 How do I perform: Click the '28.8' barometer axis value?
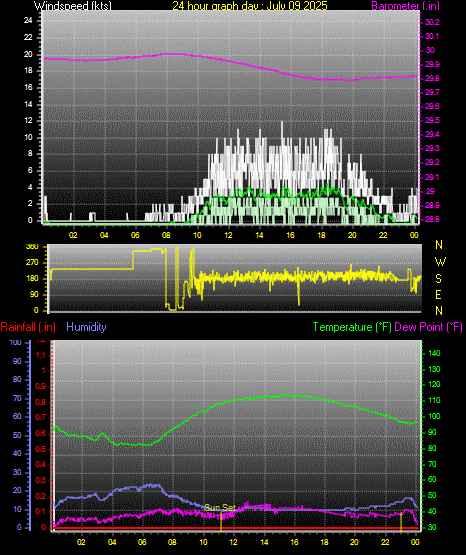432,219
